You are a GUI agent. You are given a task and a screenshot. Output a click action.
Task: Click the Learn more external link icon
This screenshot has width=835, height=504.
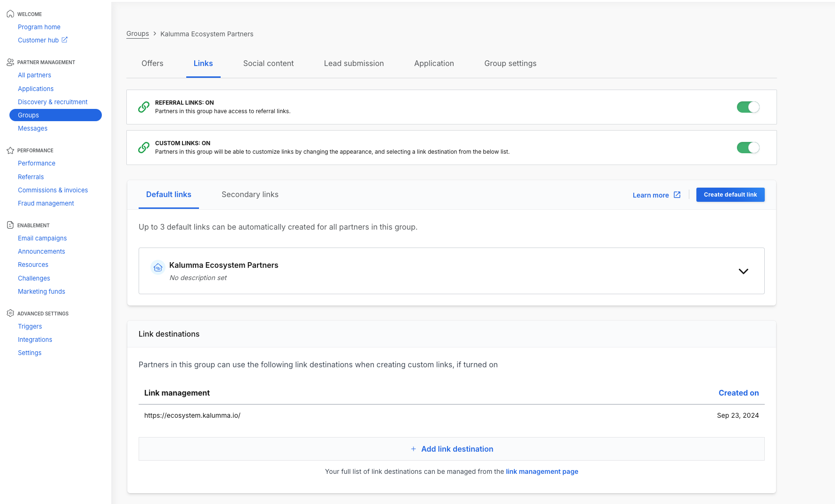click(x=677, y=195)
